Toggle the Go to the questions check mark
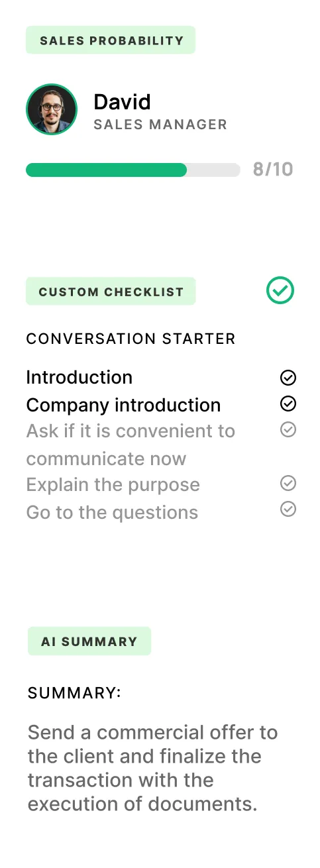Image resolution: width=320 pixels, height=868 pixels. pyautogui.click(x=288, y=509)
